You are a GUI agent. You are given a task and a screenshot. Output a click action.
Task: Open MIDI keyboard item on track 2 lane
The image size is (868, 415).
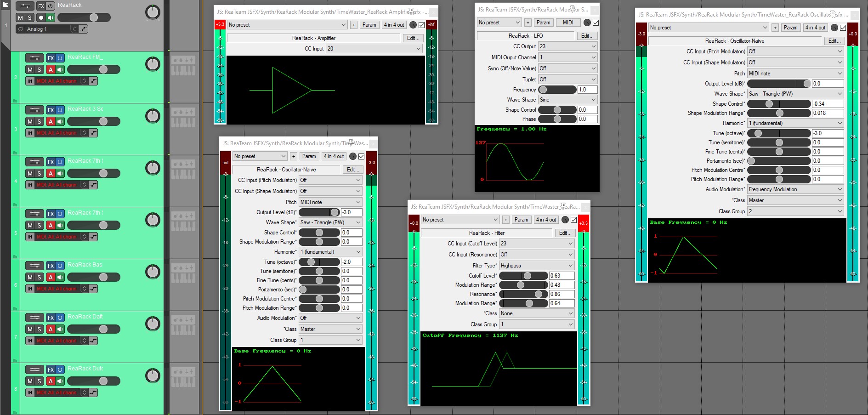pyautogui.click(x=183, y=66)
